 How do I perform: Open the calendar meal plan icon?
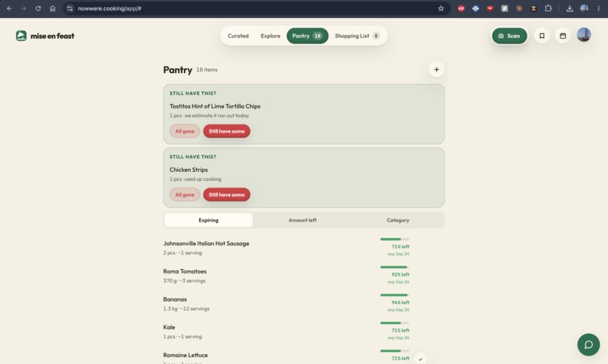[563, 35]
